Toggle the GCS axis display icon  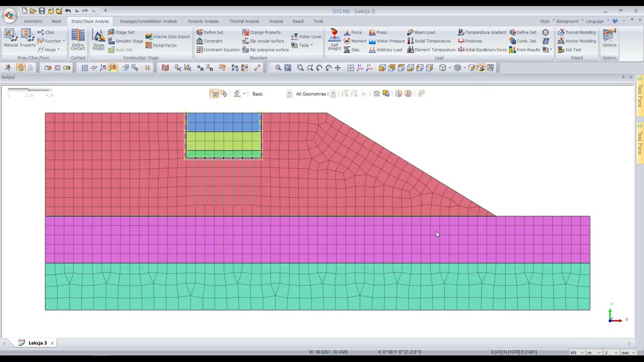pos(113,68)
